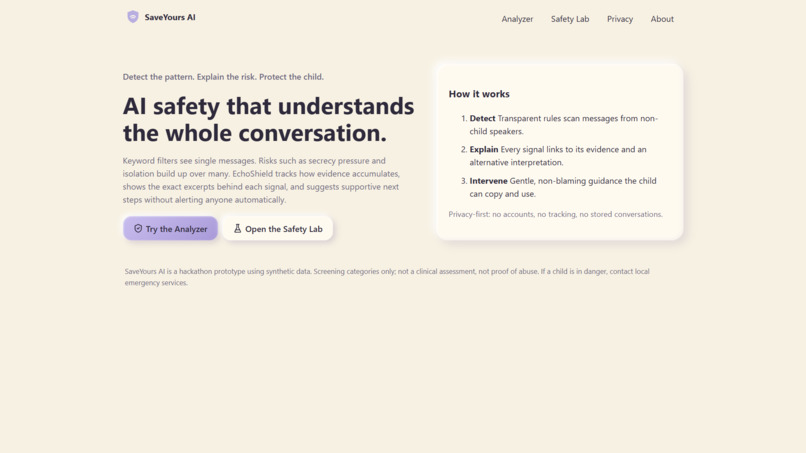The width and height of the screenshot is (806, 453).
Task: Click the Try the Analyzer button
Action: 170,228
